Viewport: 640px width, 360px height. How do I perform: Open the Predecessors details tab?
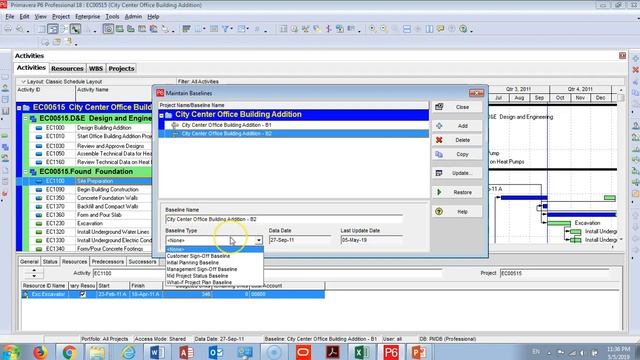point(108,262)
